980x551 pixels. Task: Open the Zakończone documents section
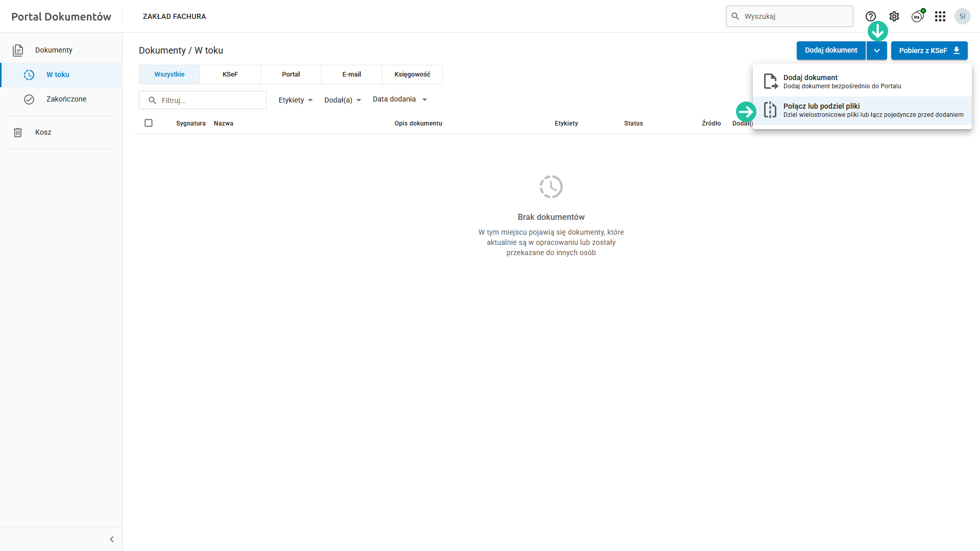point(66,99)
